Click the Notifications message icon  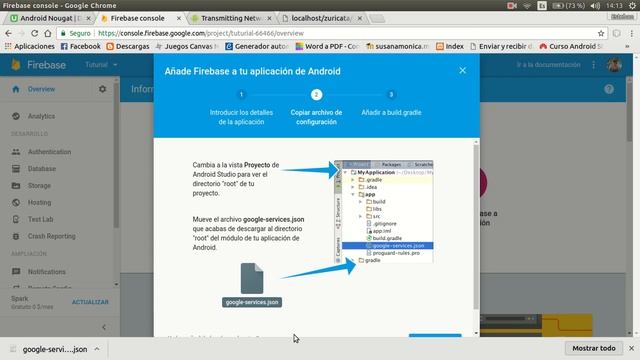click(16, 271)
